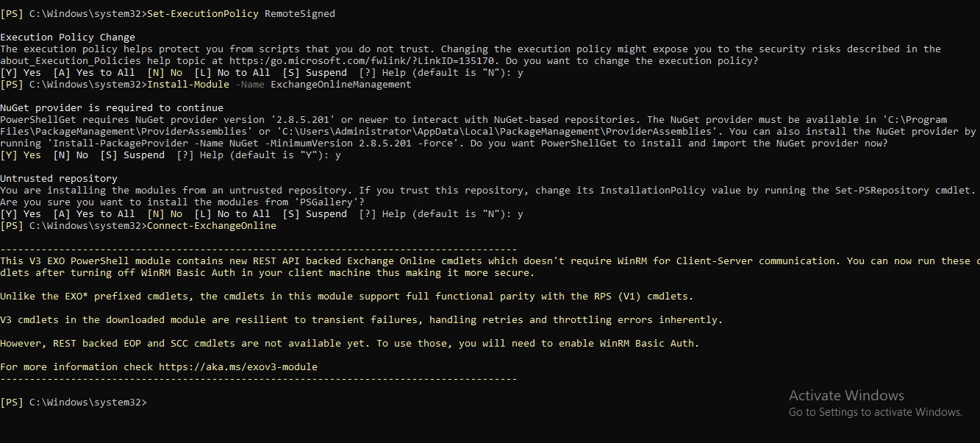
Task: Click the 'Activate Windows' watermark text
Action: pos(846,396)
